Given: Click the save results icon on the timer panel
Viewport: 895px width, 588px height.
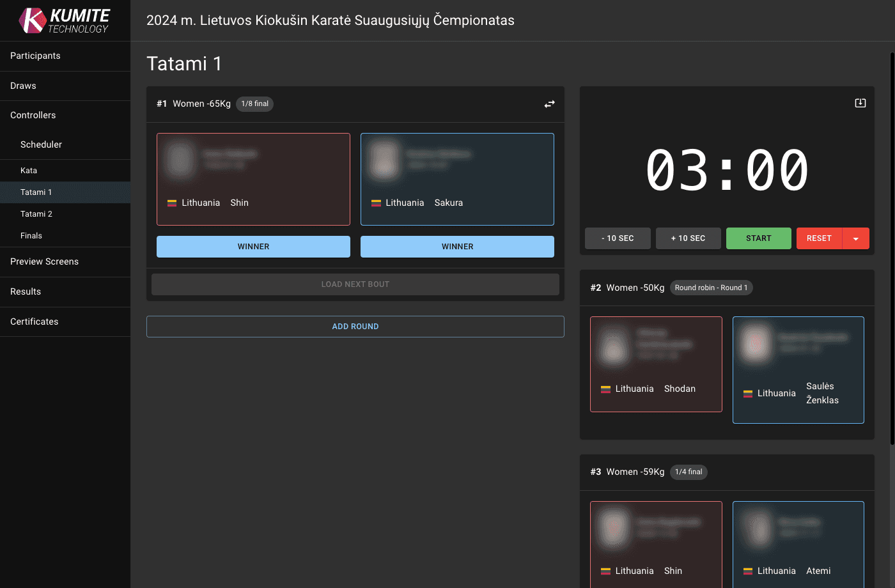Looking at the screenshot, I should point(860,102).
